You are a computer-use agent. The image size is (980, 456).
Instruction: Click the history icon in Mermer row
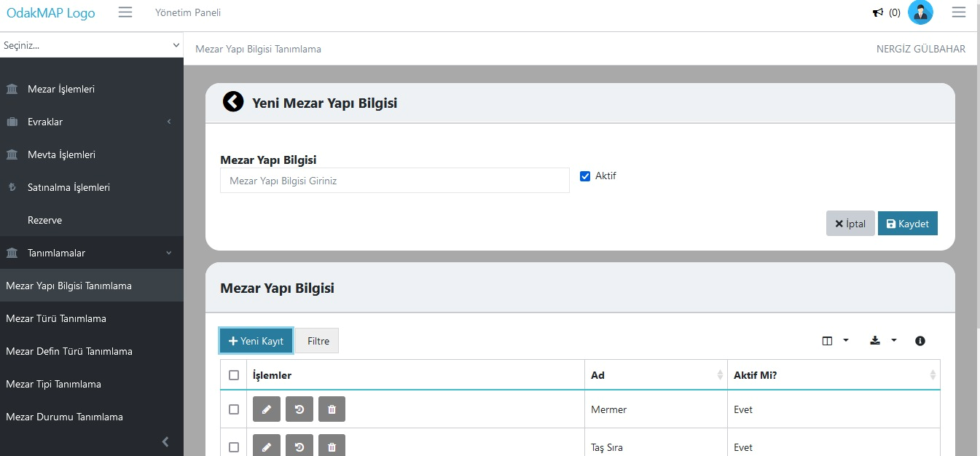[x=299, y=409]
